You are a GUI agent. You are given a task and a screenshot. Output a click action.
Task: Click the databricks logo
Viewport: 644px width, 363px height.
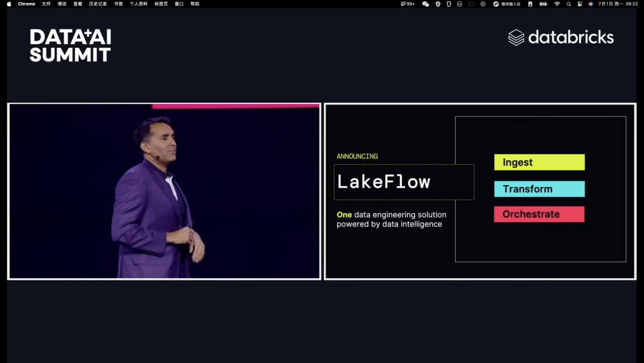pos(561,38)
